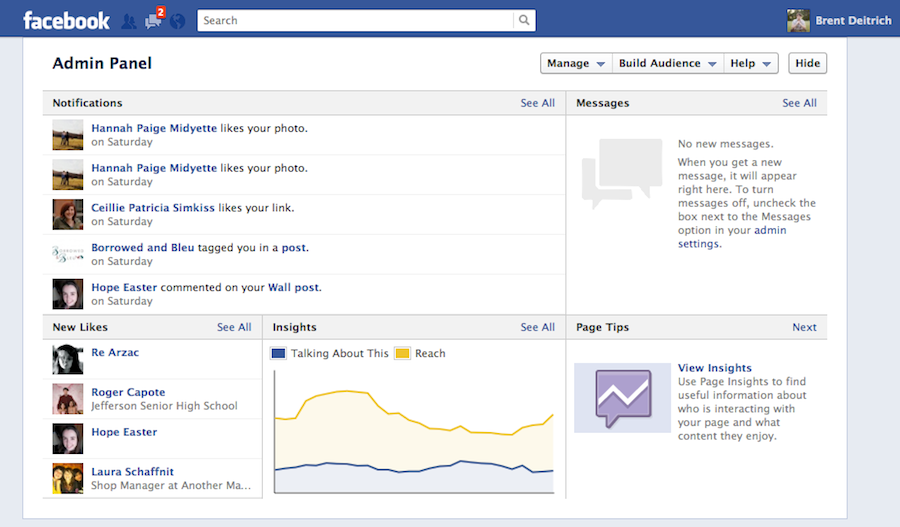Viewport: 900px width, 527px height.
Task: See all Notifications
Action: coord(537,103)
